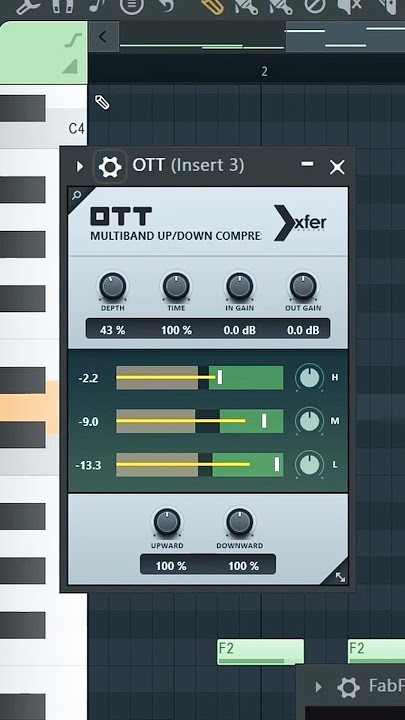Select the Draw pencil tool in toolbar

213,6
